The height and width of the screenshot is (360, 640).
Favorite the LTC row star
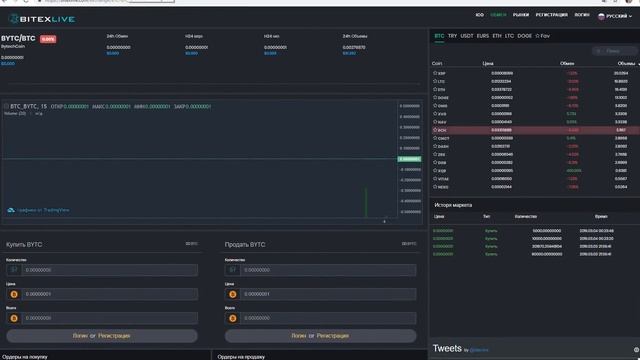click(435, 81)
